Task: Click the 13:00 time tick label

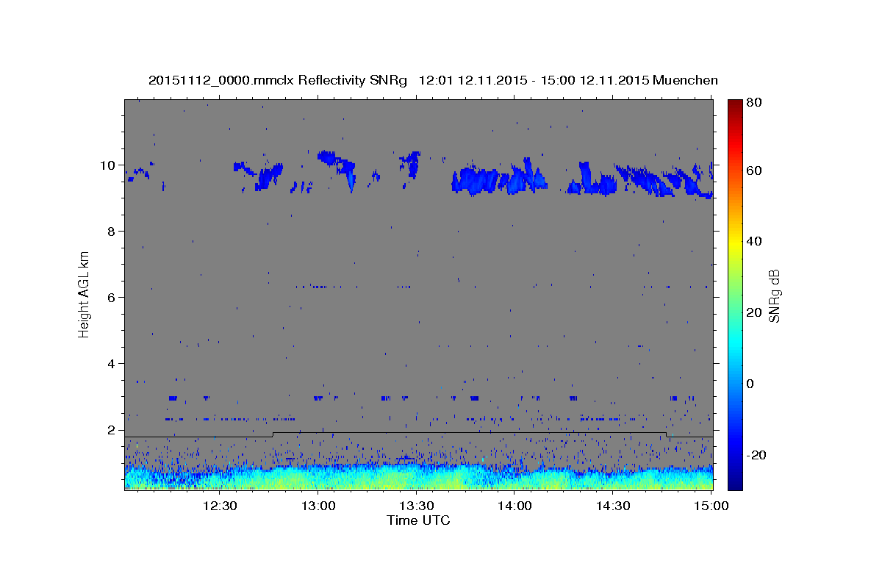Action: click(318, 506)
